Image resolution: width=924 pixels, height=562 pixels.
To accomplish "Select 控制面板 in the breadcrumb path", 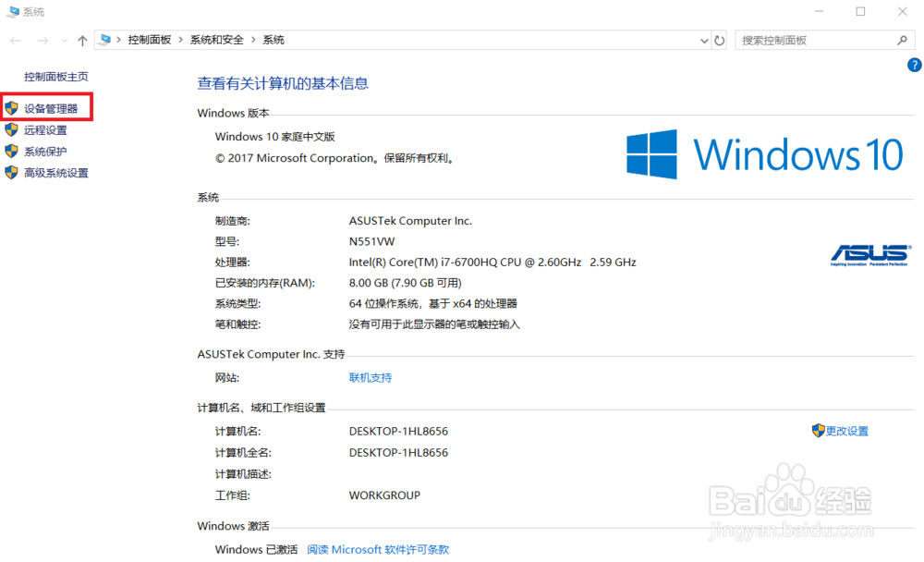I will coord(149,40).
